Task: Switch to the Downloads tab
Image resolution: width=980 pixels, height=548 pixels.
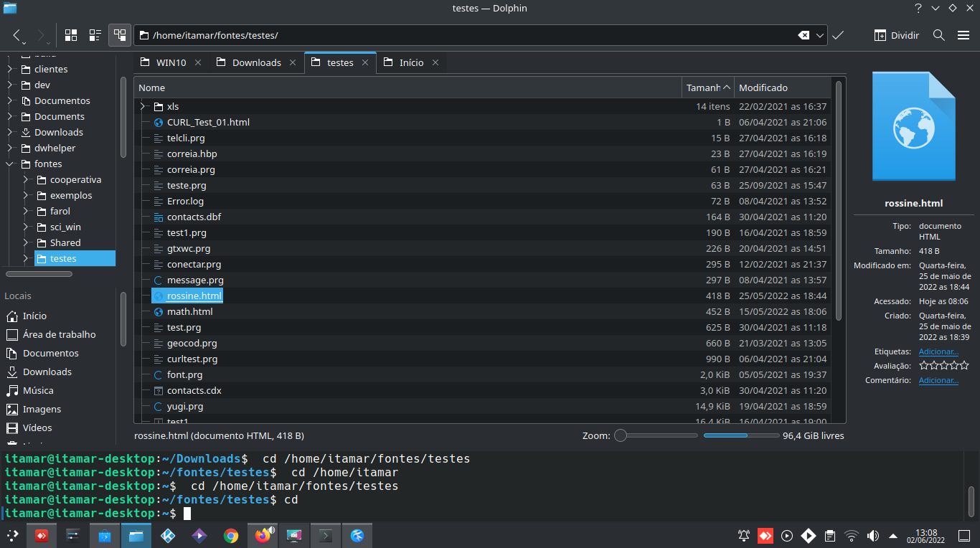Action: pyautogui.click(x=256, y=62)
